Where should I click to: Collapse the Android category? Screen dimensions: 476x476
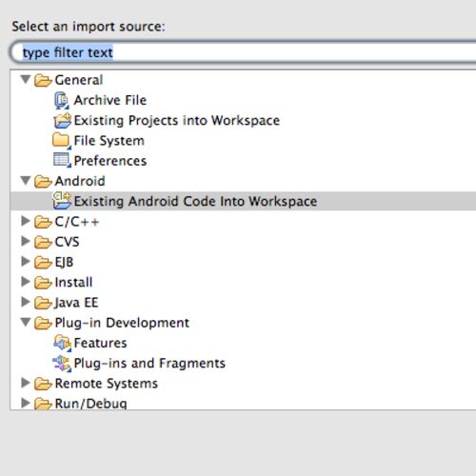coord(26,181)
